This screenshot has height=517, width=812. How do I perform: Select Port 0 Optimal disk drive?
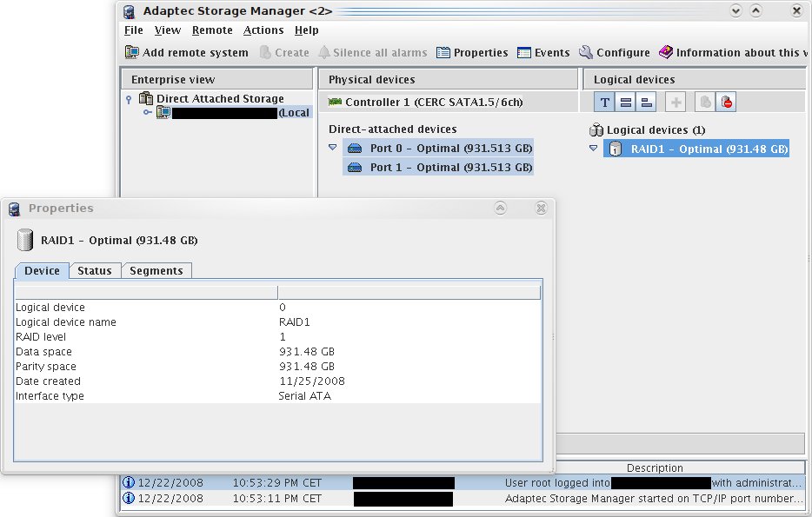point(438,148)
